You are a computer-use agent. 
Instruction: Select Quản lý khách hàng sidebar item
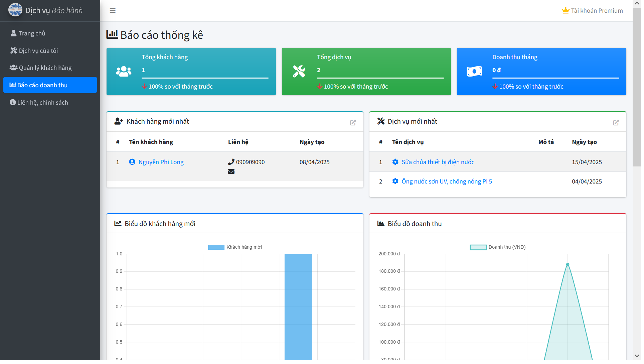[x=45, y=68]
